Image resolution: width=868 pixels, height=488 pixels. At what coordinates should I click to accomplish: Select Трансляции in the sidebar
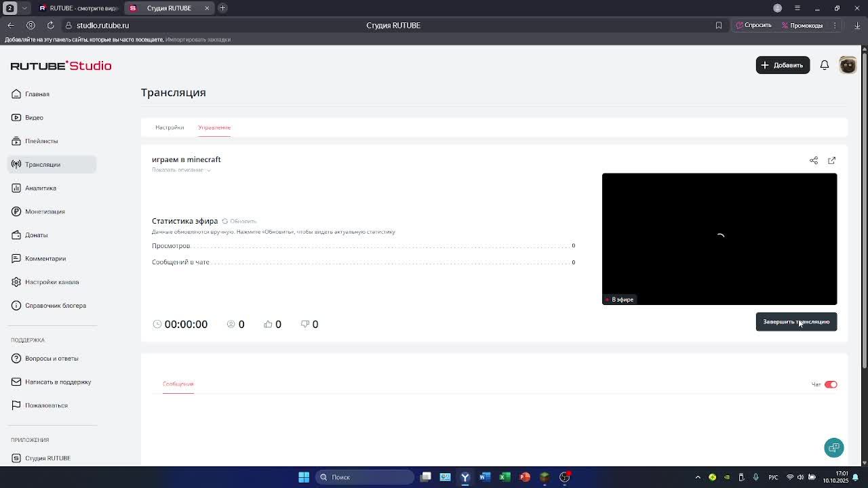(52, 165)
